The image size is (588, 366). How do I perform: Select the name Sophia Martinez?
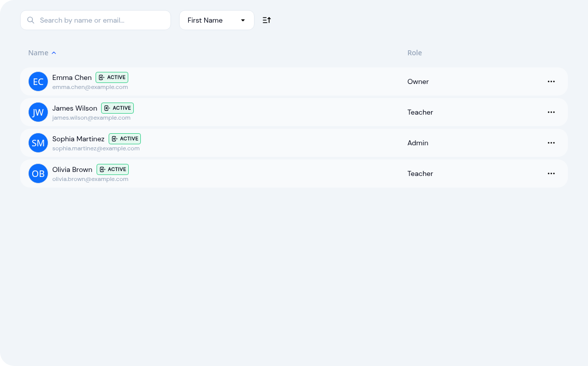(x=78, y=139)
